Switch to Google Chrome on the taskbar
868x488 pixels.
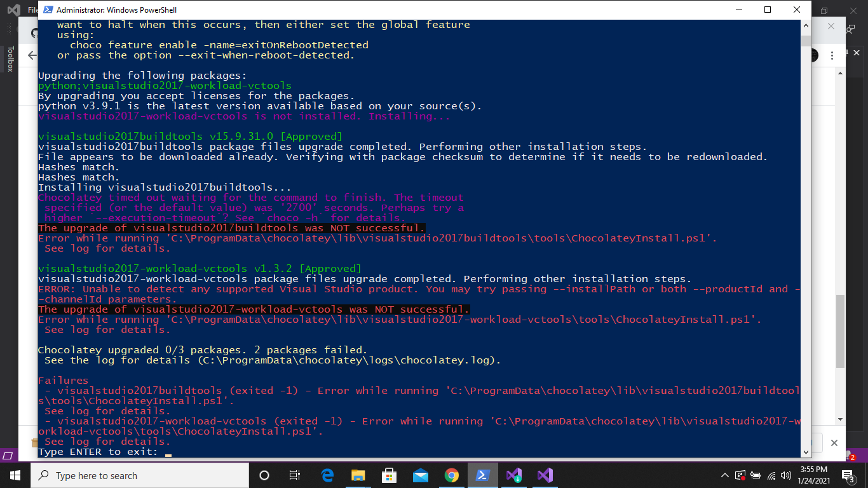coord(451,475)
